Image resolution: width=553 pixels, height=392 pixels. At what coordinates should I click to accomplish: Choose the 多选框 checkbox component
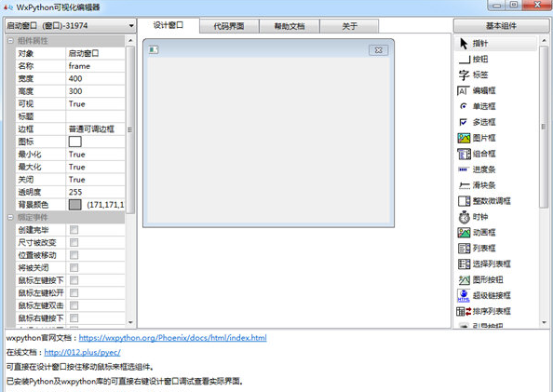[x=477, y=122]
